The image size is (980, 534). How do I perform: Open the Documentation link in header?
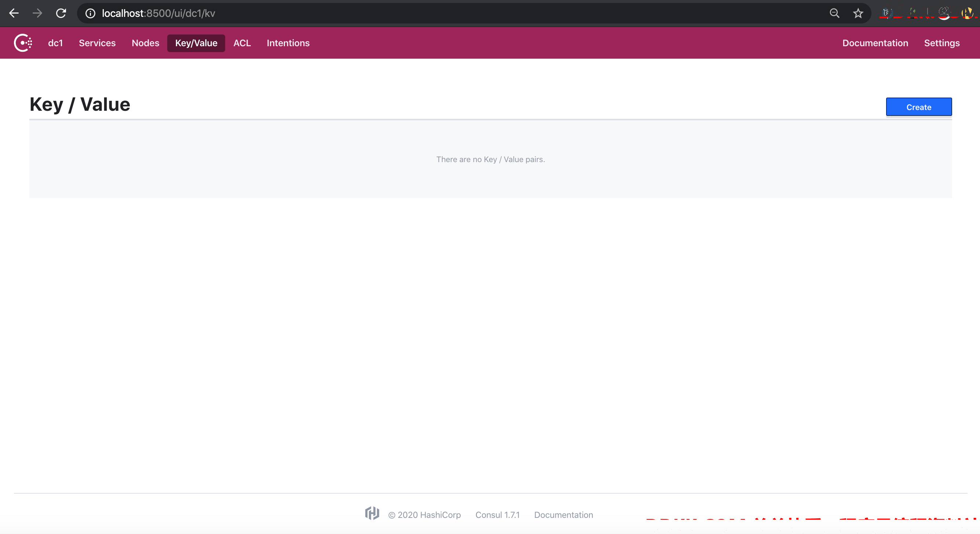point(875,43)
